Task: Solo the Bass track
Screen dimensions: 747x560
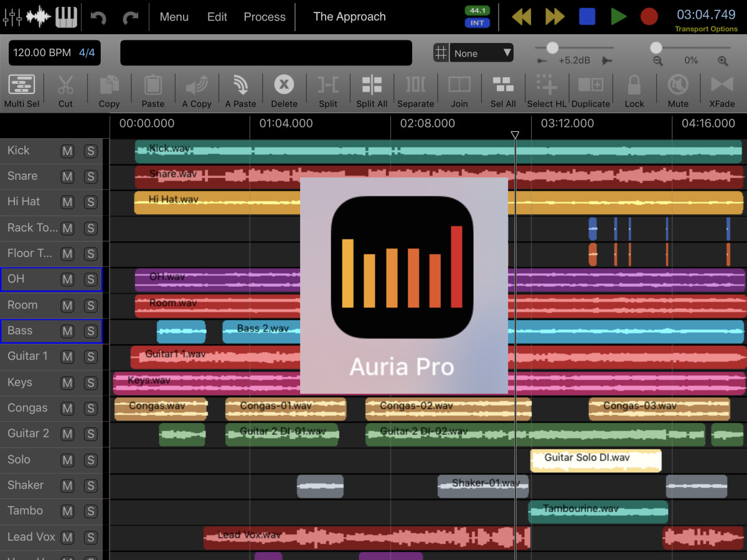Action: click(91, 330)
